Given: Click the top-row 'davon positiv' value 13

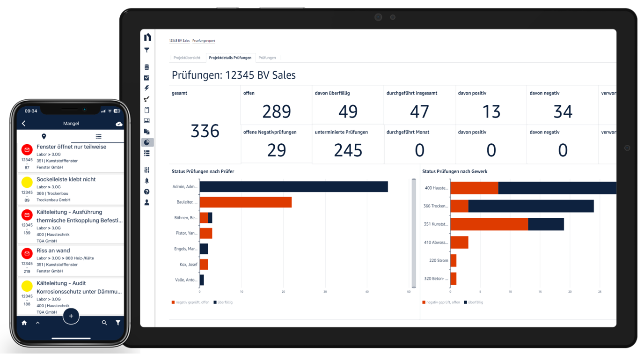Looking at the screenshot, I should click(x=491, y=111).
